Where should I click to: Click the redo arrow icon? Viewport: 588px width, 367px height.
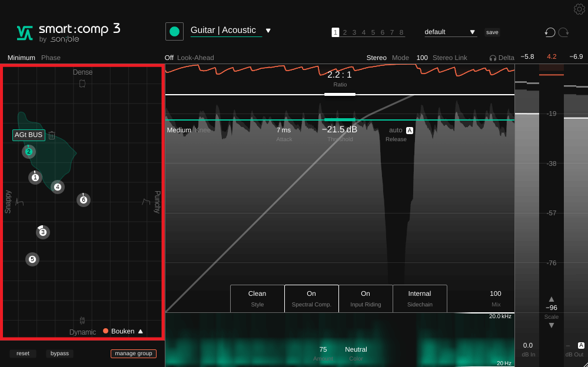click(x=564, y=32)
